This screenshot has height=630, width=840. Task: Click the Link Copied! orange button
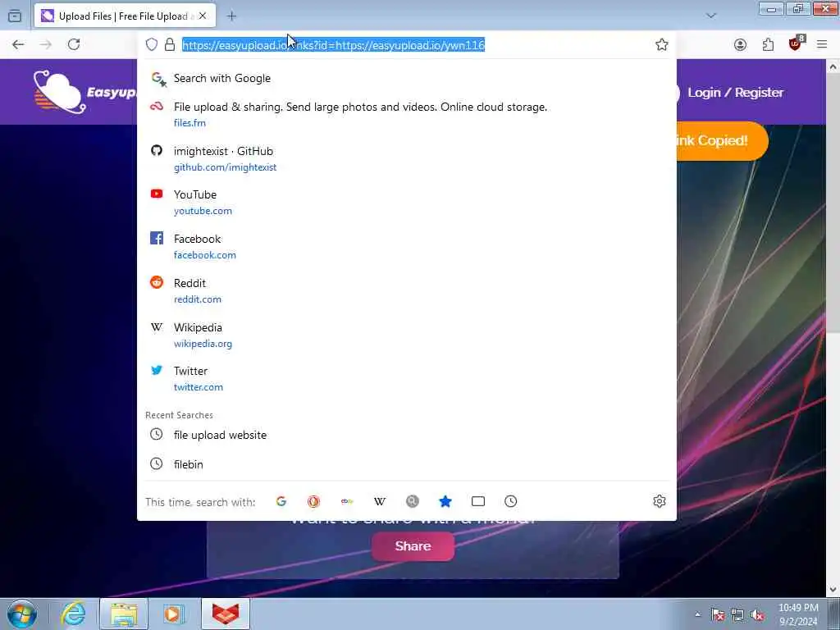pos(723,141)
